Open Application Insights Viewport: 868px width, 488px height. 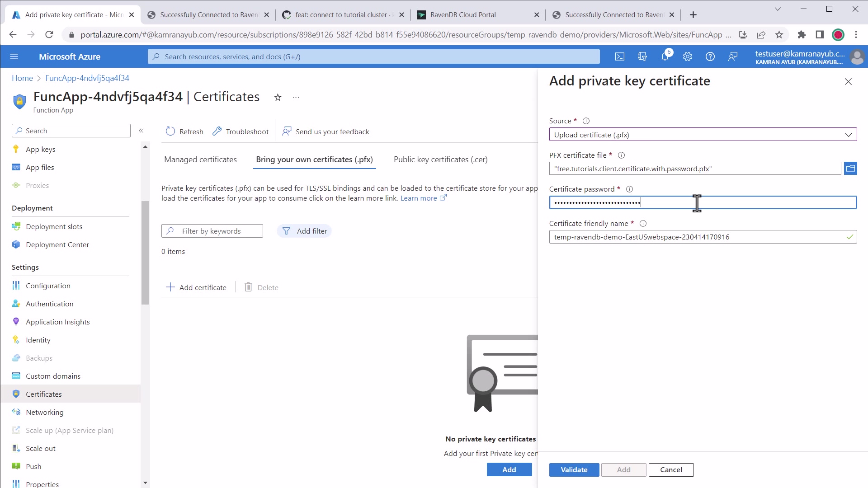click(57, 322)
